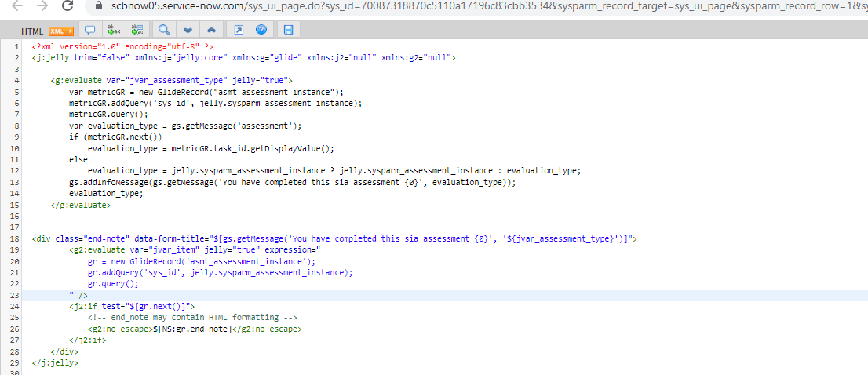The image size is (868, 375).
Task: Click the Replace All icon
Action: click(x=137, y=30)
